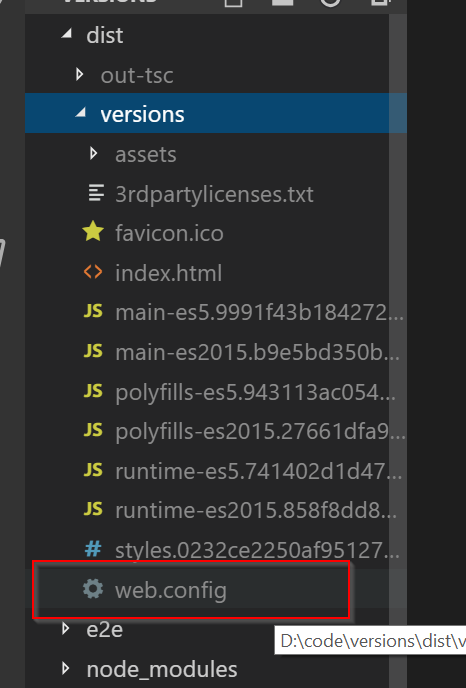Expand the e2e folder arrow

pos(66,629)
